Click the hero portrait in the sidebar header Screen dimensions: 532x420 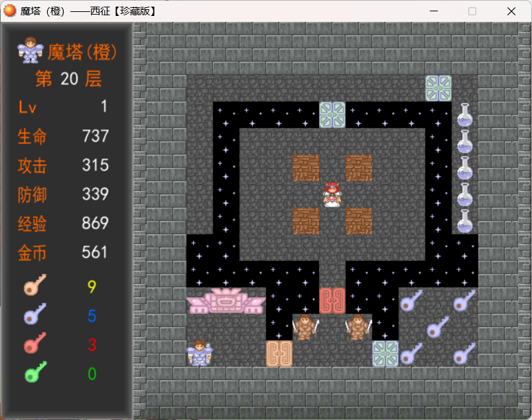point(31,50)
